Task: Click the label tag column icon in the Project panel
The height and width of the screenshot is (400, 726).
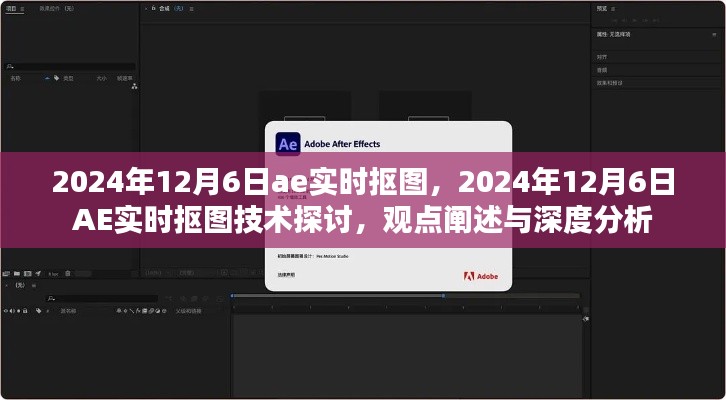Action: point(56,78)
